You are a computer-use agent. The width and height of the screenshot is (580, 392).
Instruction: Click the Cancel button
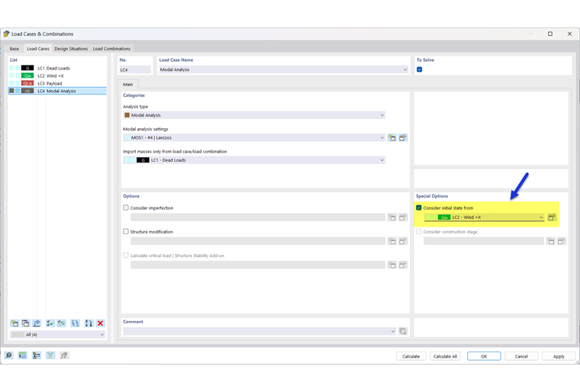(521, 356)
